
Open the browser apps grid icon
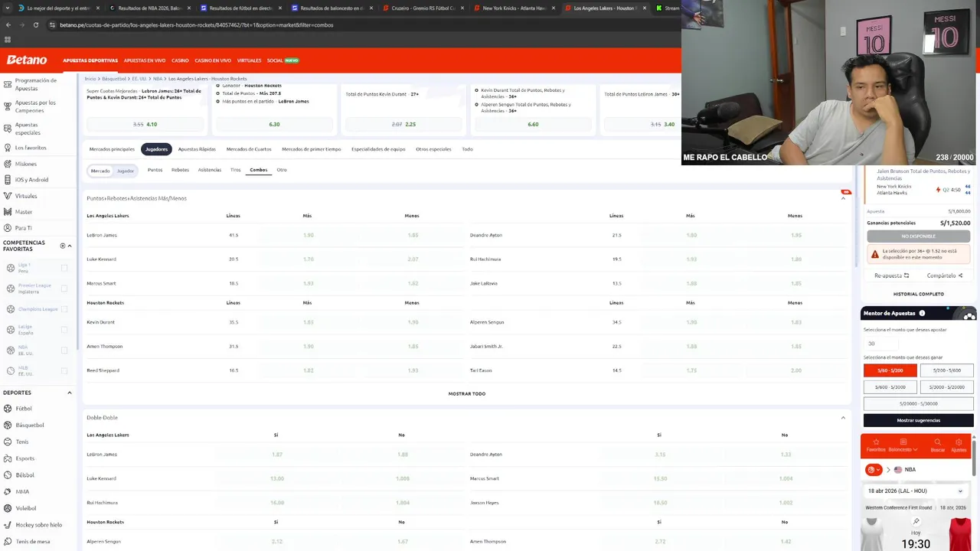[8, 39]
